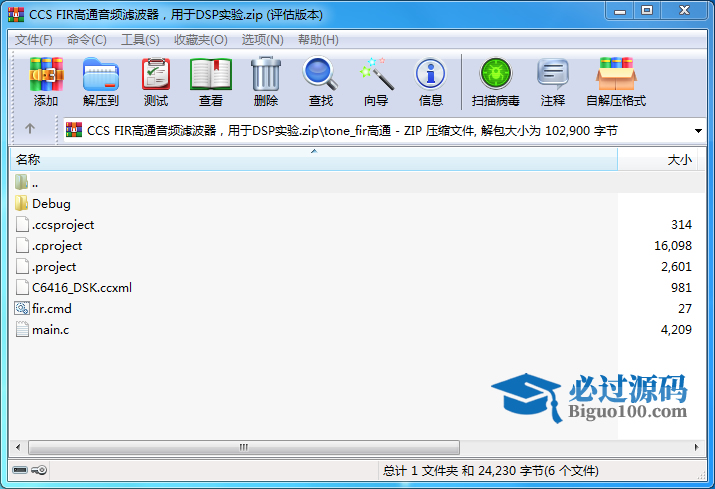Open the 查看 (View) book icon
Viewport: 715px width, 489px height.
[x=211, y=74]
